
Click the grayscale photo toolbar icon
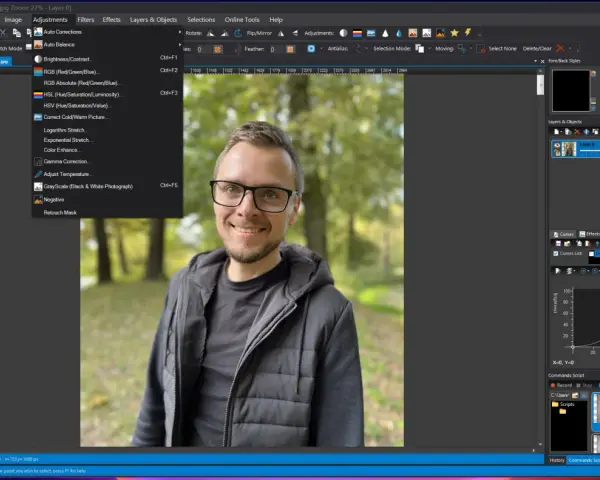click(427, 33)
